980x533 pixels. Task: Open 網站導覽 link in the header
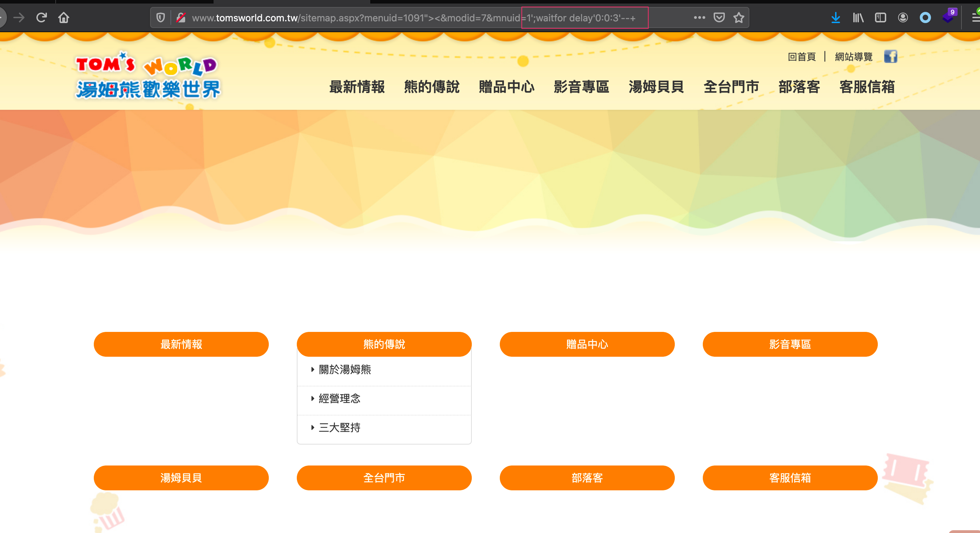(854, 57)
